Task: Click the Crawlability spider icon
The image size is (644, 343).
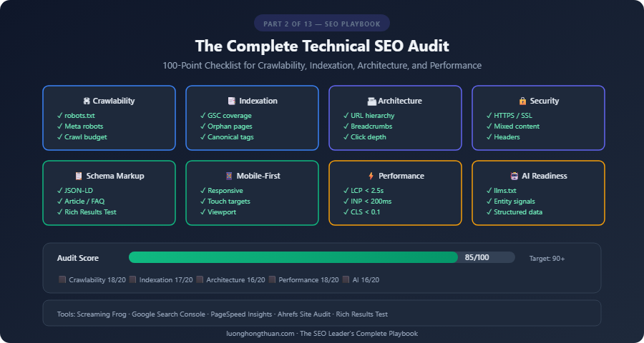Action: coord(87,101)
